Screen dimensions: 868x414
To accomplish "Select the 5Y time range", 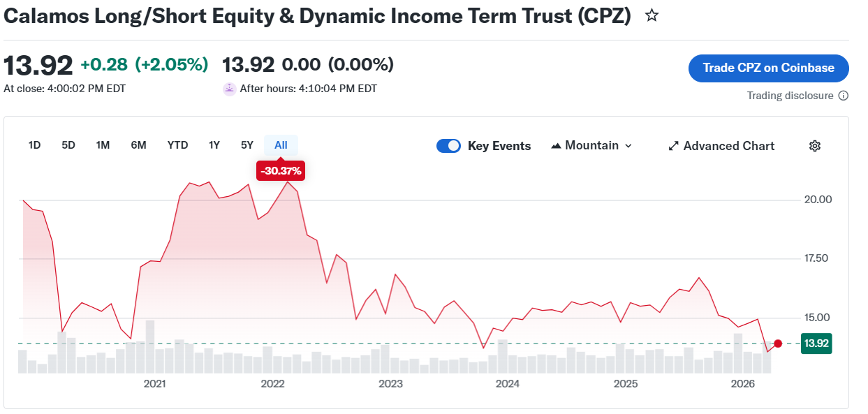I will [x=247, y=145].
